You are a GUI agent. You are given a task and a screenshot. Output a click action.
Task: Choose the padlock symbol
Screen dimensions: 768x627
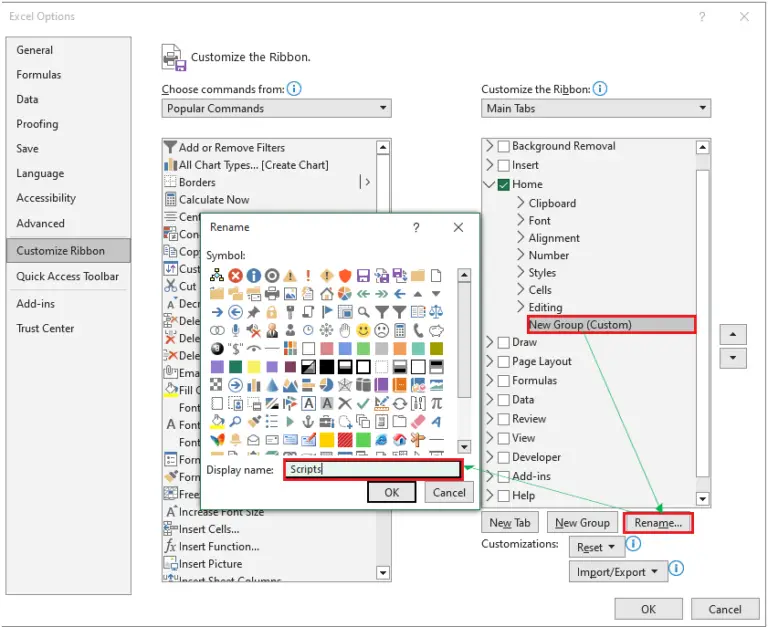click(271, 312)
